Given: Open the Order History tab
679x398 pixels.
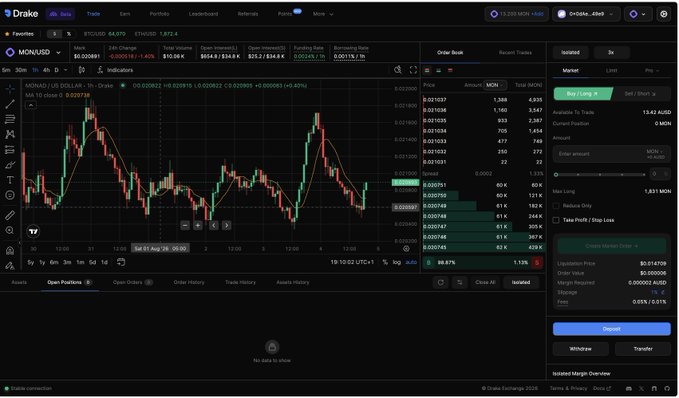Looking at the screenshot, I should point(189,282).
